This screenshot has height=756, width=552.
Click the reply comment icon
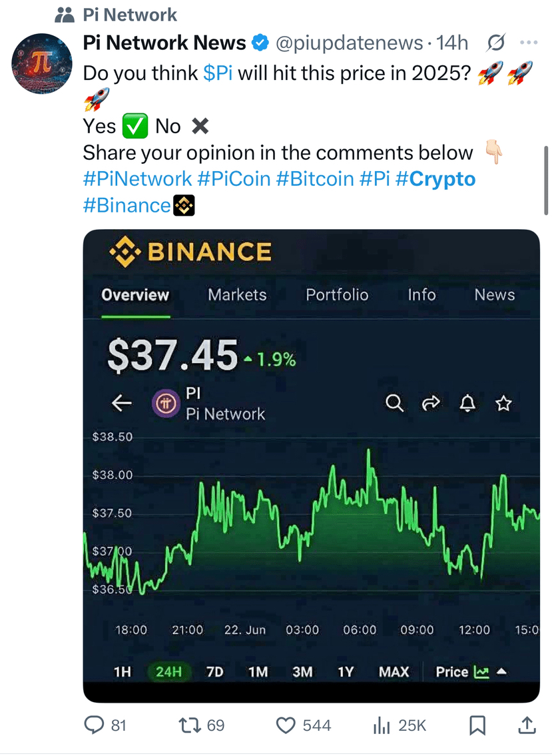[97, 725]
